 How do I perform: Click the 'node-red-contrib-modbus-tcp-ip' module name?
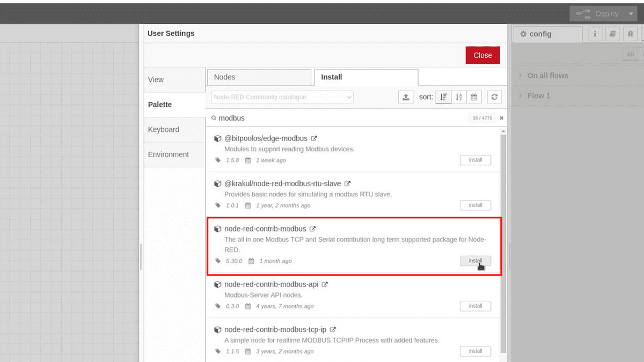(x=275, y=329)
